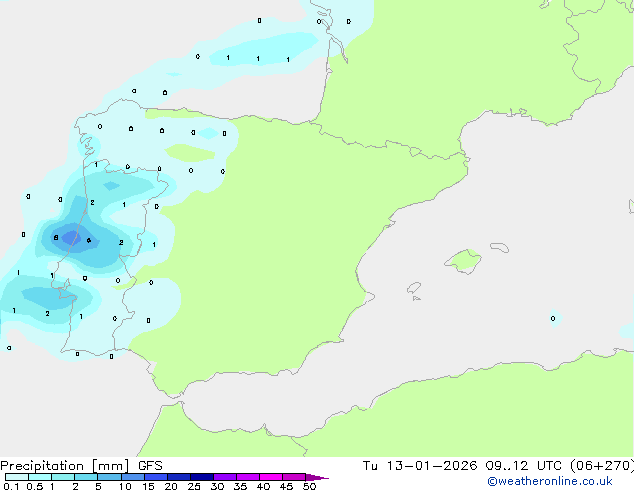Select the 5–10 mm legend color swatch
The width and height of the screenshot is (634, 490).
[x=109, y=477]
